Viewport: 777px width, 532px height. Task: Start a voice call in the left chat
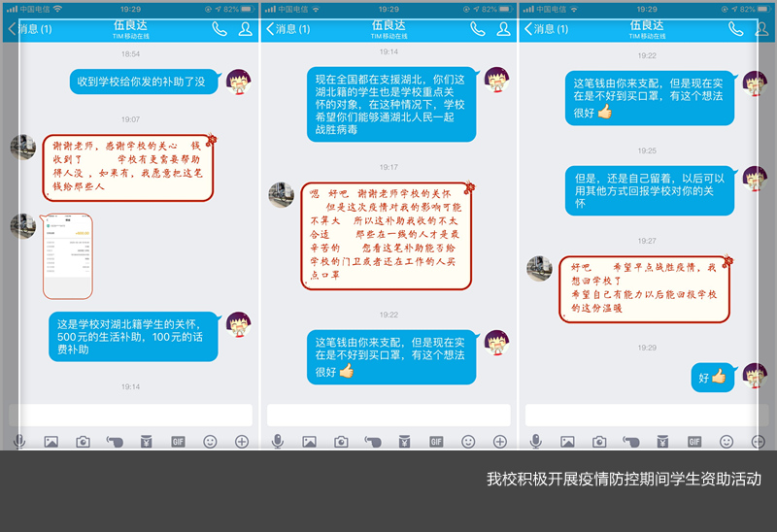click(x=220, y=29)
